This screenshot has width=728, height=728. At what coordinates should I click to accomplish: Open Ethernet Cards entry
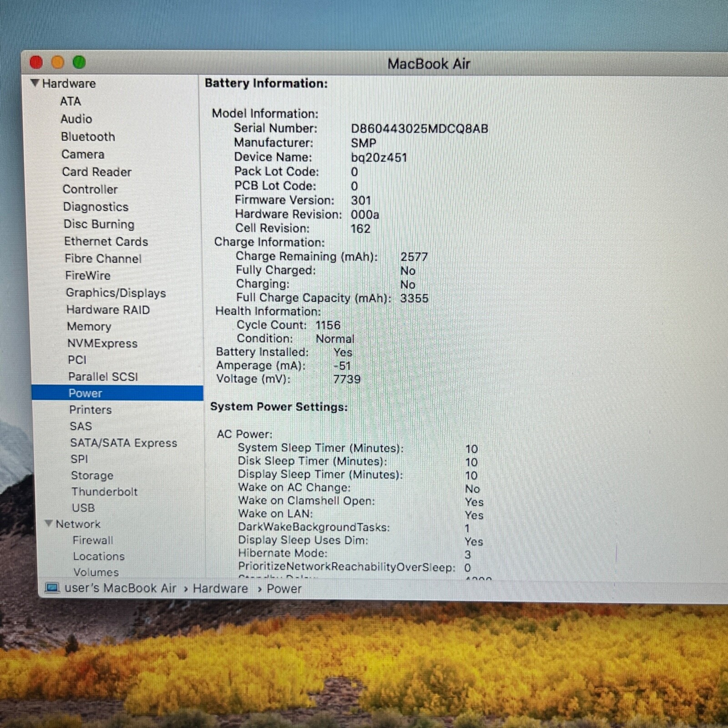click(106, 241)
